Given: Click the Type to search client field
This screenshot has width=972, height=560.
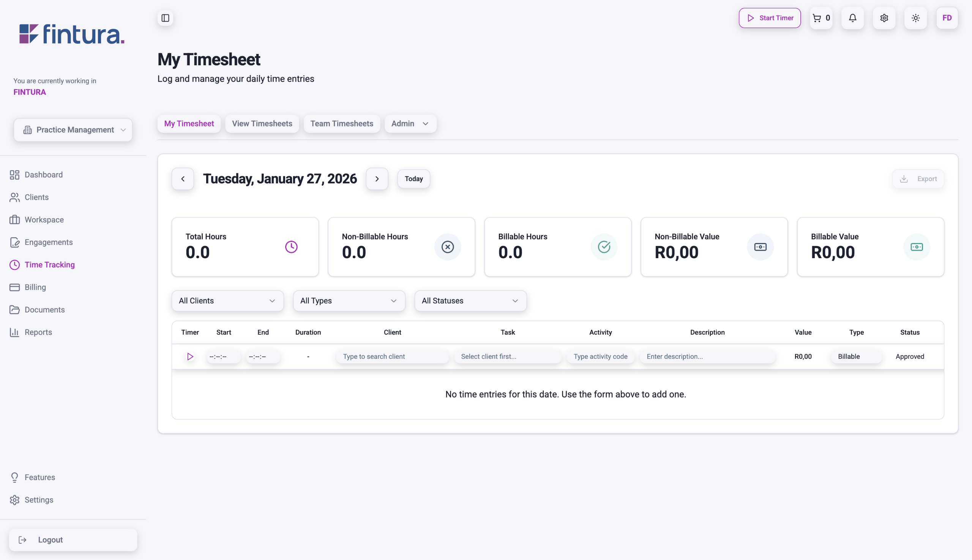Looking at the screenshot, I should [392, 357].
